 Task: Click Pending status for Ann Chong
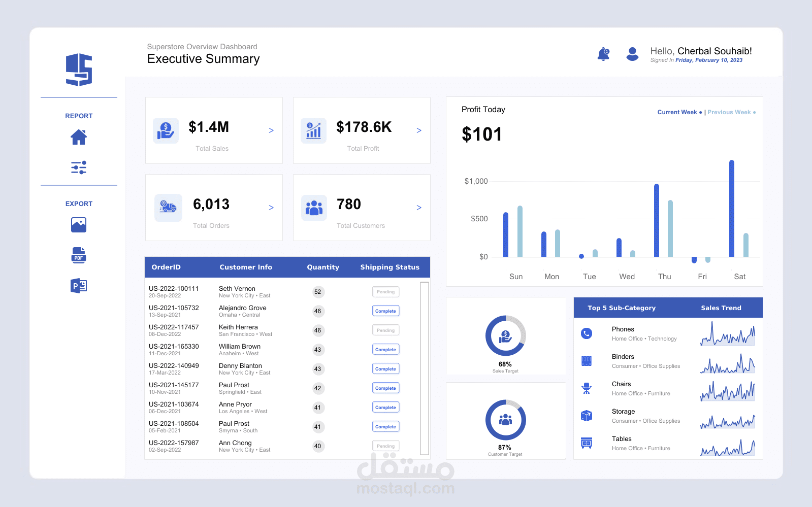386,446
